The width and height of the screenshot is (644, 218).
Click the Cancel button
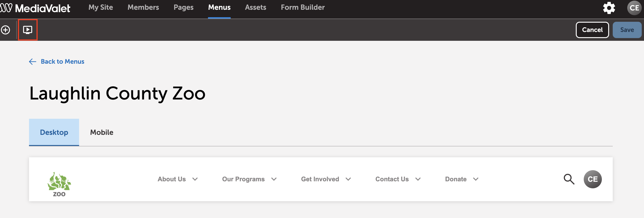(x=592, y=30)
